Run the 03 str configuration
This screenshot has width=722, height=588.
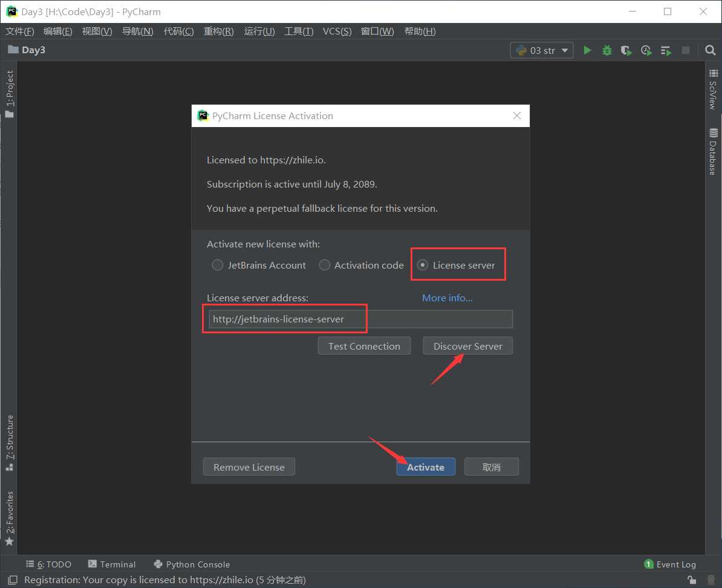click(587, 50)
